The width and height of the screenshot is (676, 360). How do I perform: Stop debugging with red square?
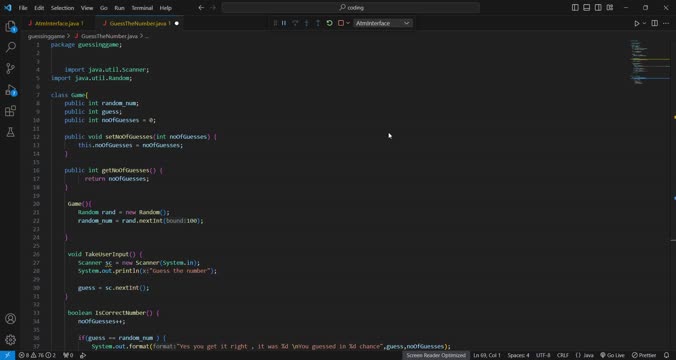[341, 23]
